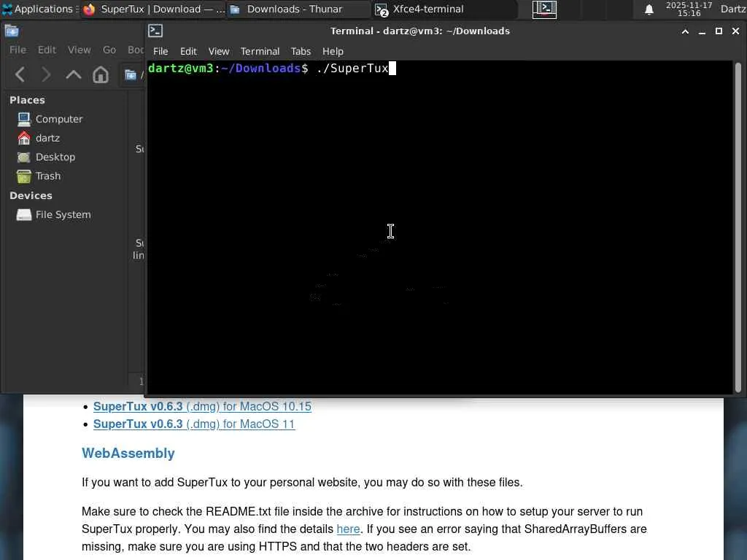The height and width of the screenshot is (560, 747).
Task: Open the Go menu in Thunar
Action: coord(109,50)
